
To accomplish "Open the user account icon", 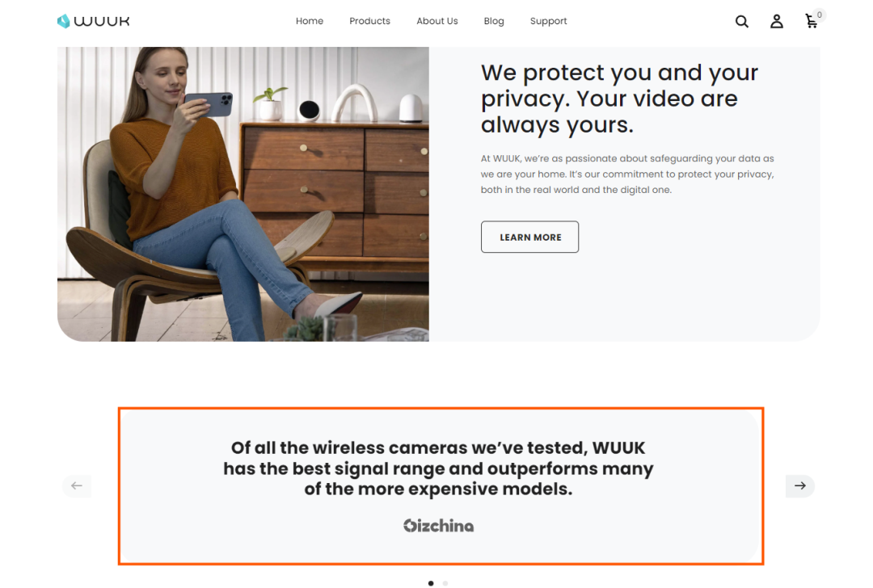I will 777,21.
